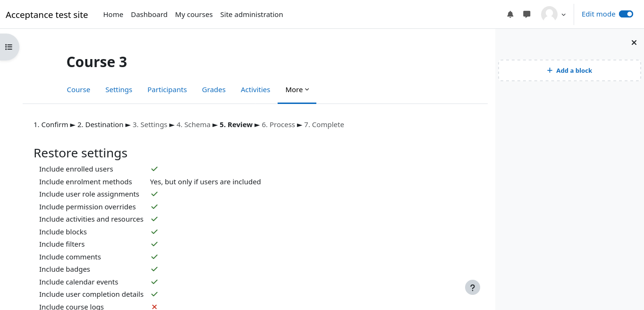Turn off the Edit mode switch

(626, 14)
